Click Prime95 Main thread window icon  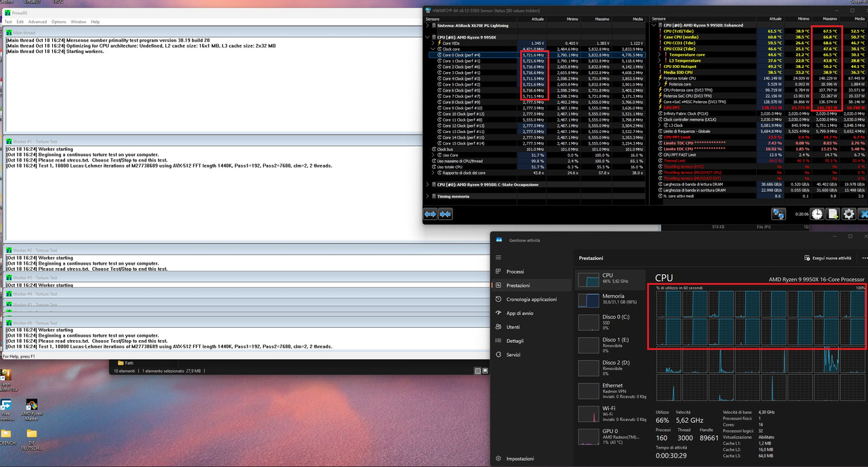8,32
